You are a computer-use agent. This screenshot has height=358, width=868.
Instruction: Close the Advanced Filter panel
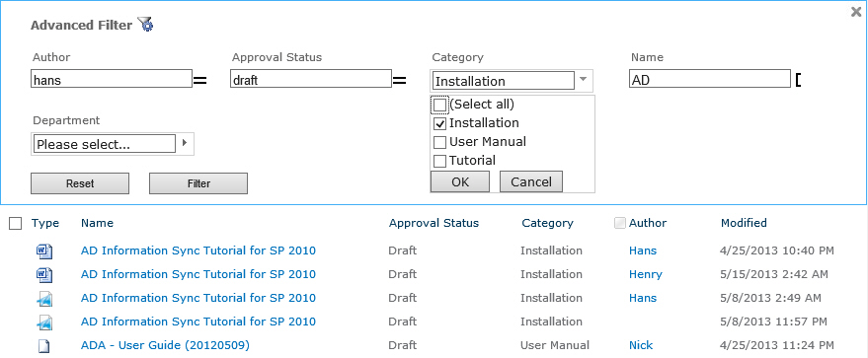856,12
